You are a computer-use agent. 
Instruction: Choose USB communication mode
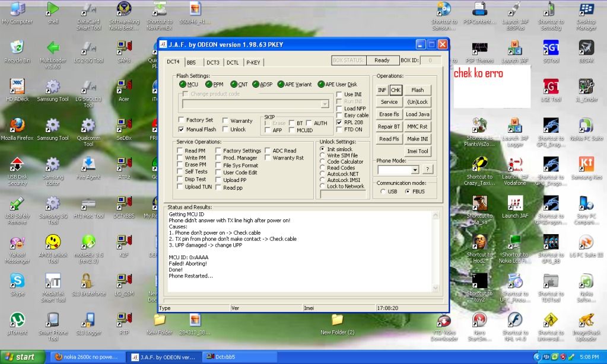tap(383, 191)
